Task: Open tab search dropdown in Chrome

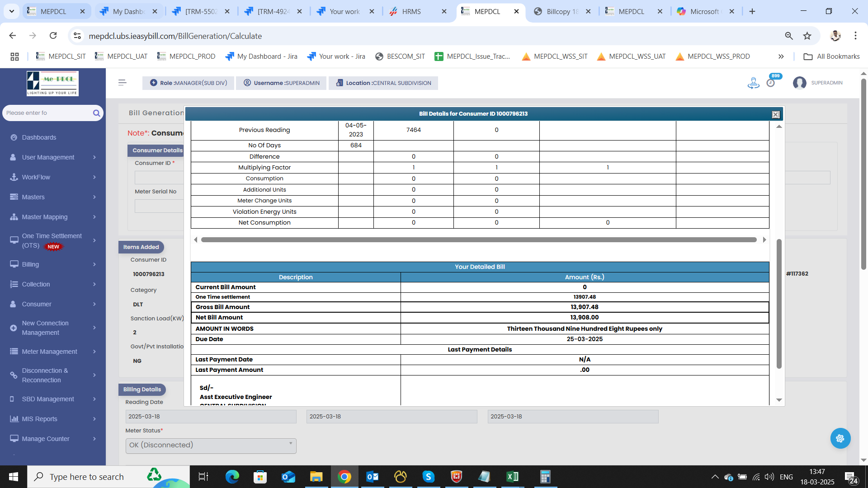Action: (x=11, y=11)
